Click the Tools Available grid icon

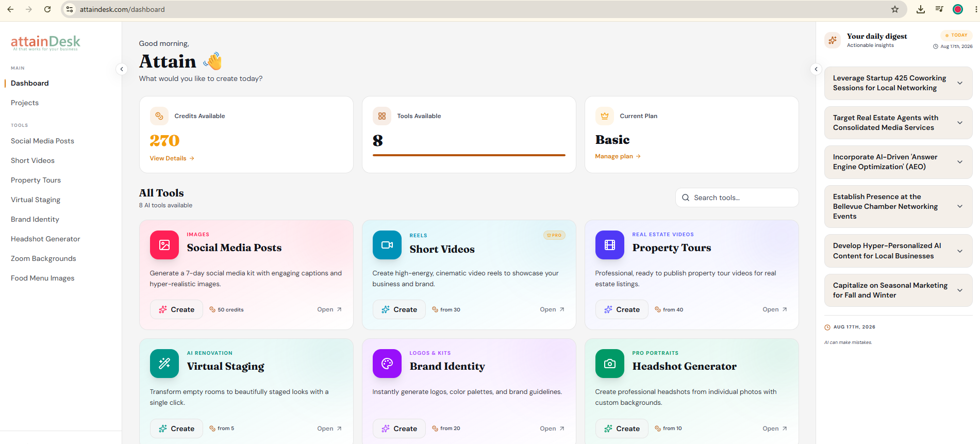click(x=382, y=116)
